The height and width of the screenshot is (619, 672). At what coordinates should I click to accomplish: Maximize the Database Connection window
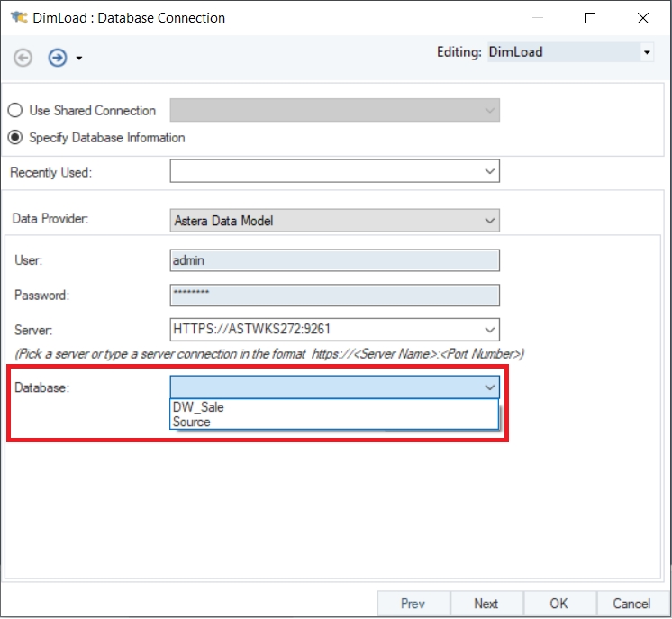coord(590,17)
